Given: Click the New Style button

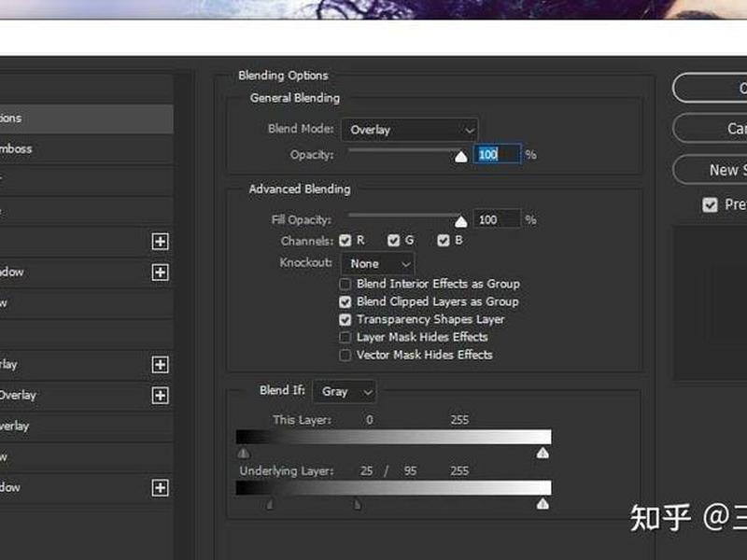Looking at the screenshot, I should pyautogui.click(x=710, y=170).
